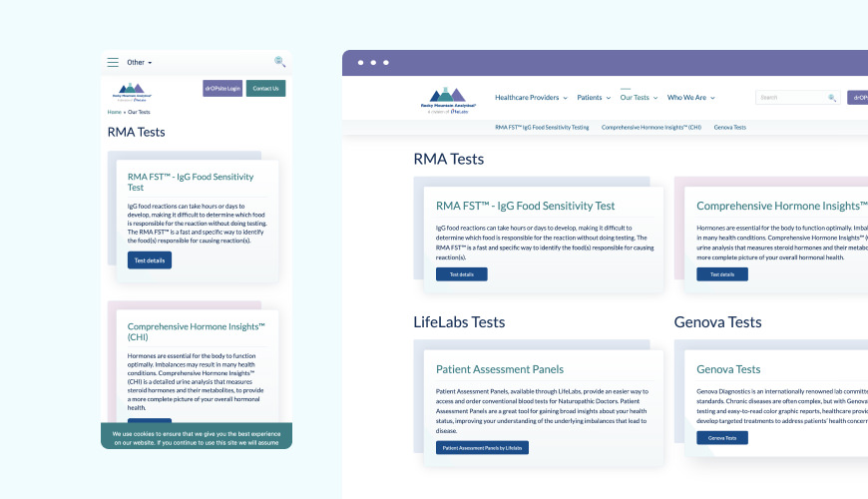
Task: Expand the Patients menu
Action: [594, 98]
